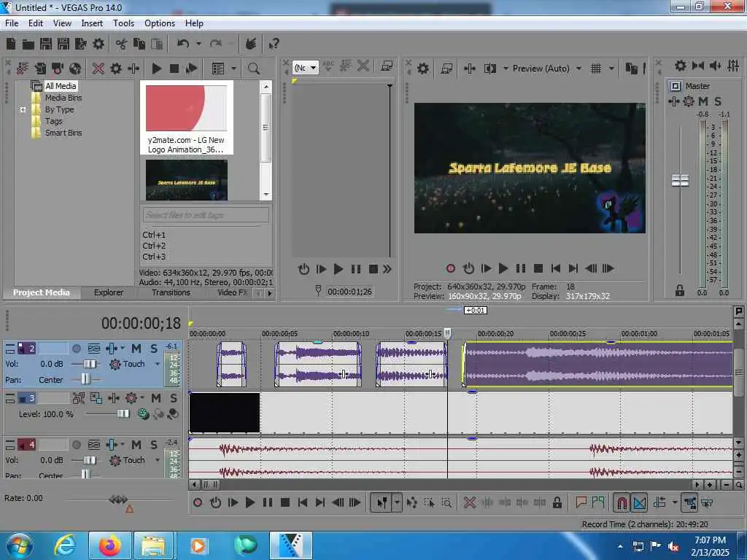Open the Options menu

click(160, 23)
